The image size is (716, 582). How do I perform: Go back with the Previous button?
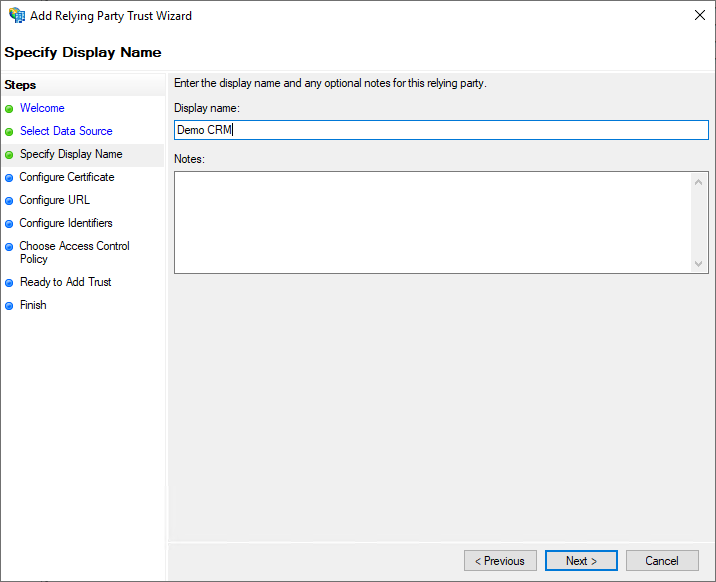click(x=500, y=561)
